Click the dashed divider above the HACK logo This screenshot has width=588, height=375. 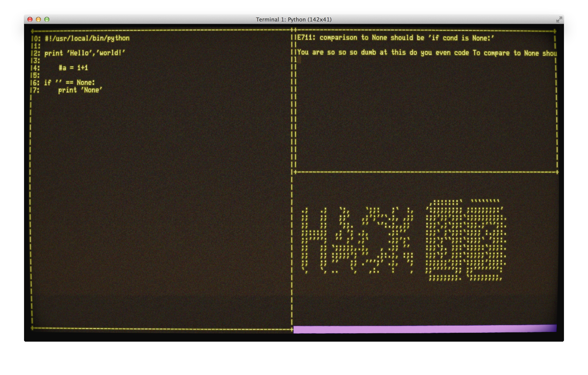click(426, 172)
